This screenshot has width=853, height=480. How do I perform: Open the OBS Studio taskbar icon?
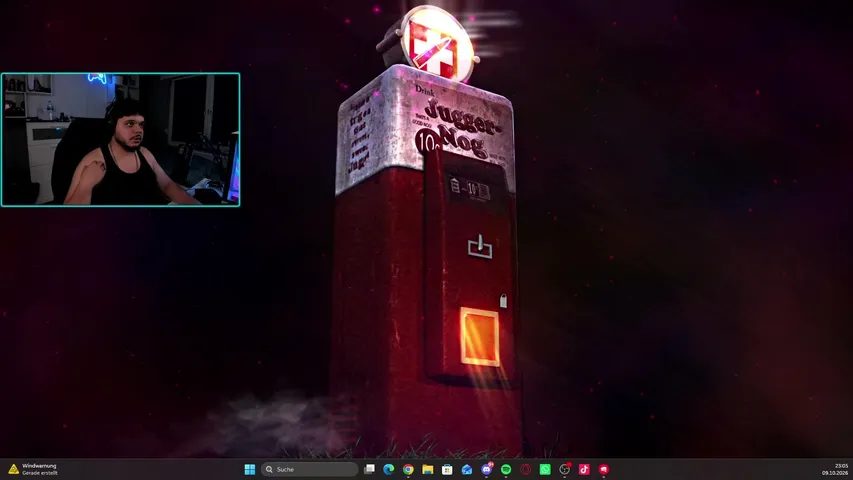coord(565,469)
